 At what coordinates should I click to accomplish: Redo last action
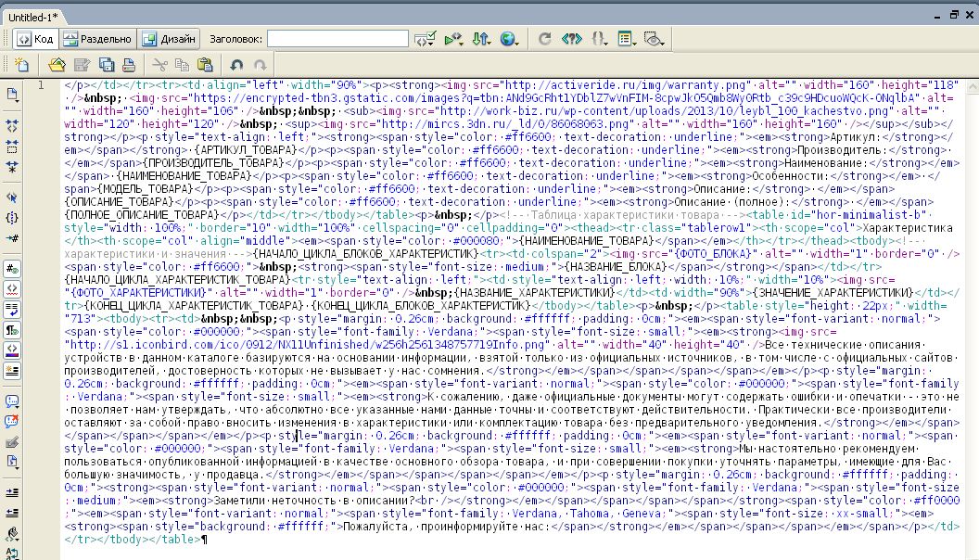[x=260, y=64]
